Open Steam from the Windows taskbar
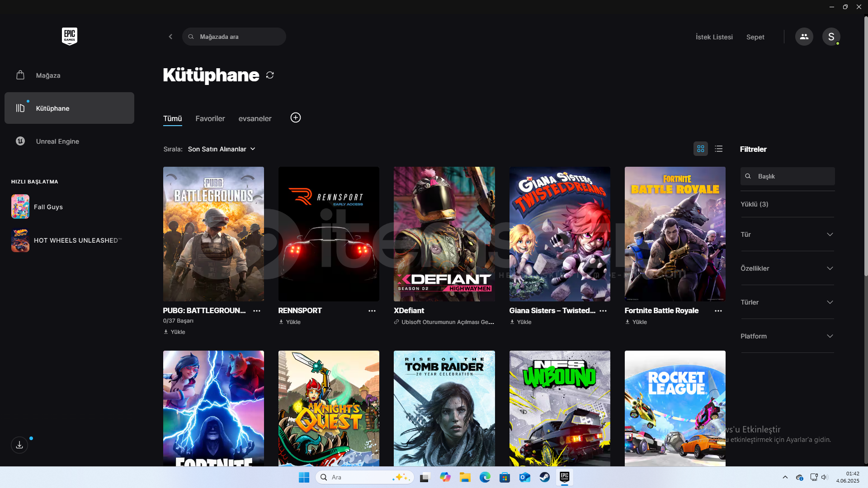This screenshot has height=488, width=868. (x=544, y=477)
